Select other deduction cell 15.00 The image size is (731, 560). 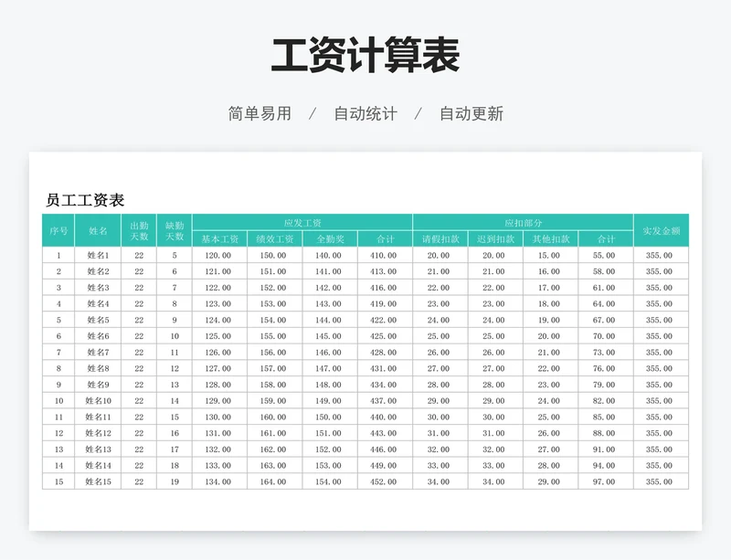click(x=551, y=255)
